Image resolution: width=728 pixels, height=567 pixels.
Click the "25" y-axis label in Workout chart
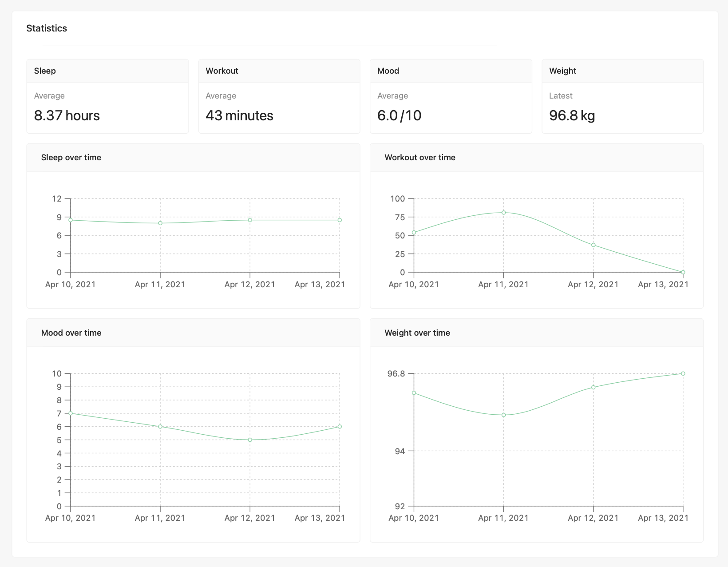pyautogui.click(x=400, y=254)
